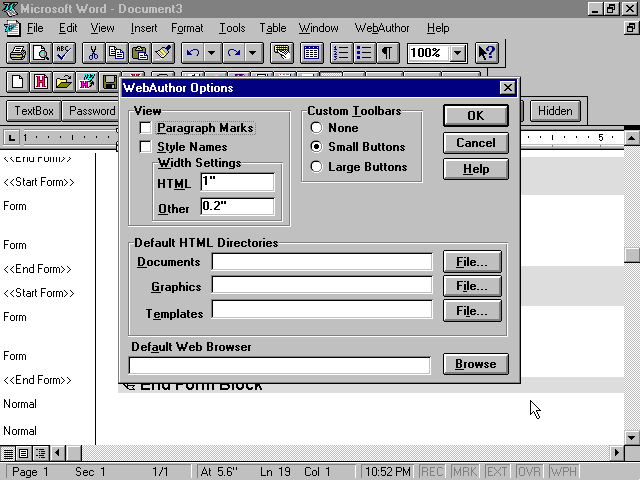Open the Format menu
Screen dimensions: 640x480
pyautogui.click(x=187, y=28)
